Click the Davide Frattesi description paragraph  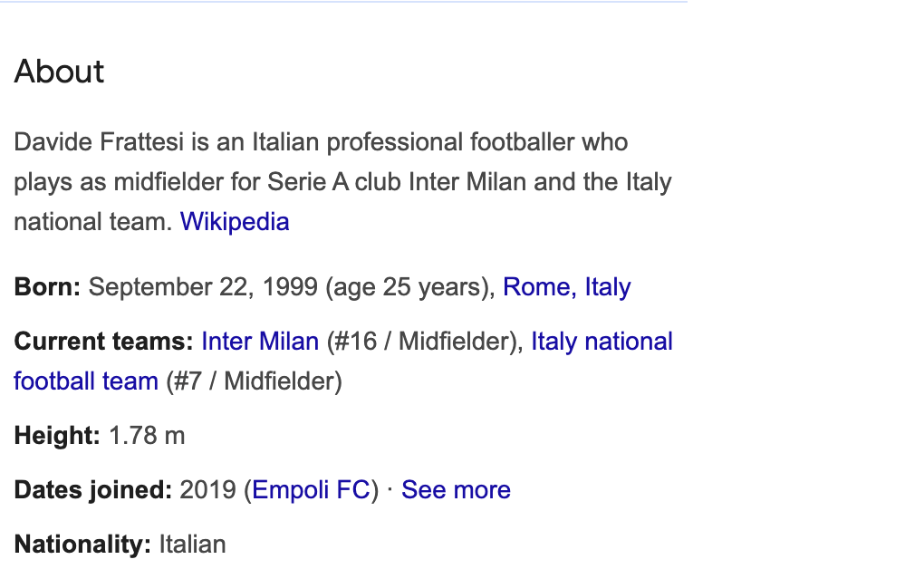click(342, 182)
